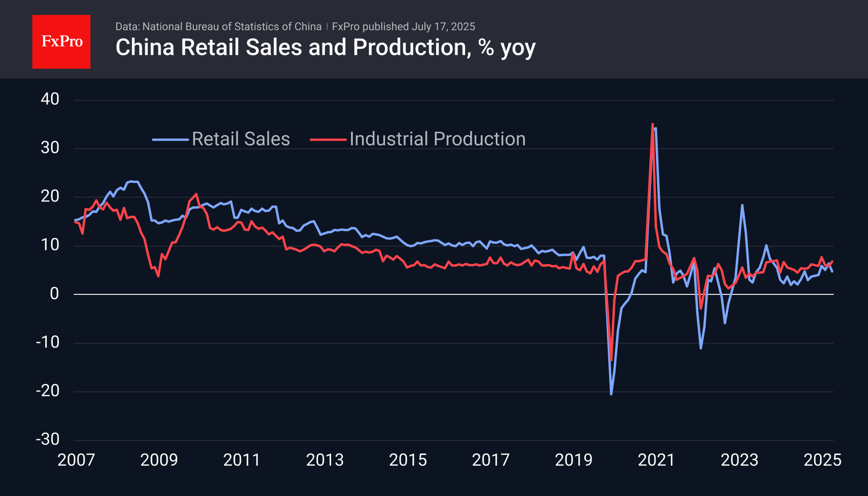Viewport: 868px width, 496px height.
Task: Click the FxPro red logo
Action: pyautogui.click(x=61, y=42)
